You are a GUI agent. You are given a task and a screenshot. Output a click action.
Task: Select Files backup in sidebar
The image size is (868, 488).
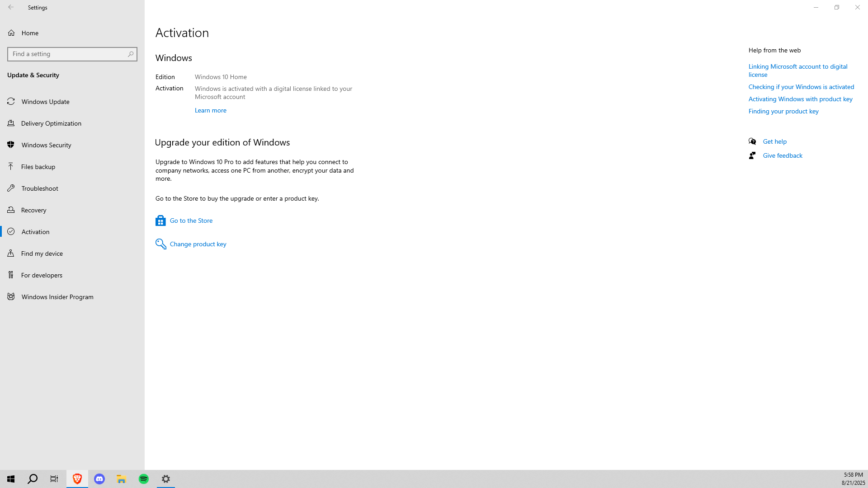coord(72,167)
